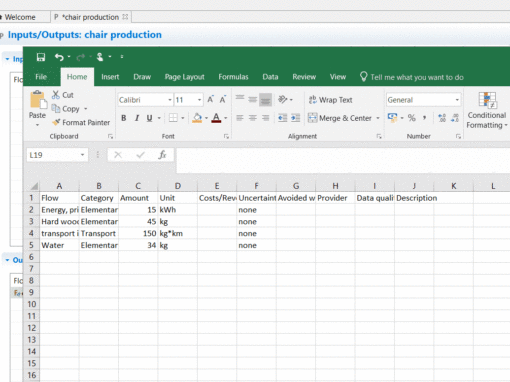Click Increase Decimal icon
This screenshot has width=510, height=382.
[442, 118]
